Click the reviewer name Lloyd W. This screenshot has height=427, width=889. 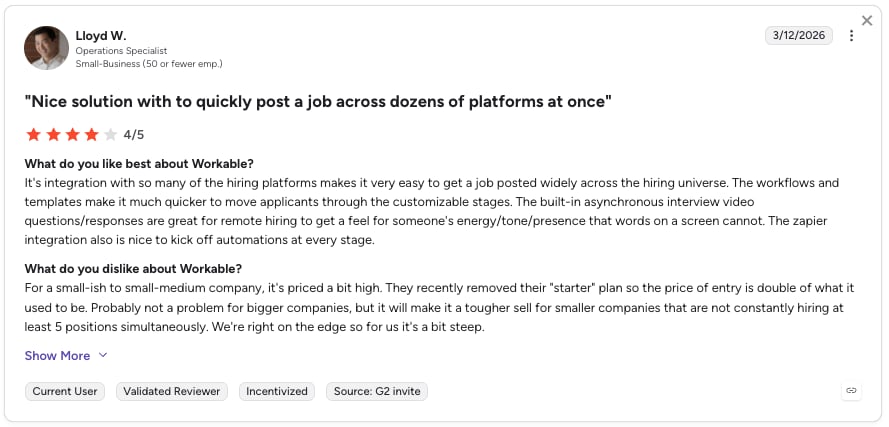[101, 36]
